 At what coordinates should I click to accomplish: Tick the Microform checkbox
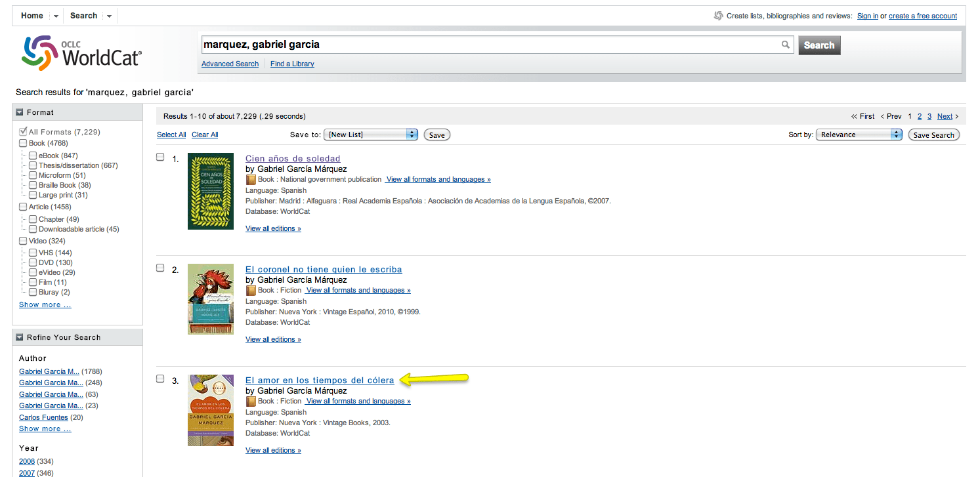(33, 175)
